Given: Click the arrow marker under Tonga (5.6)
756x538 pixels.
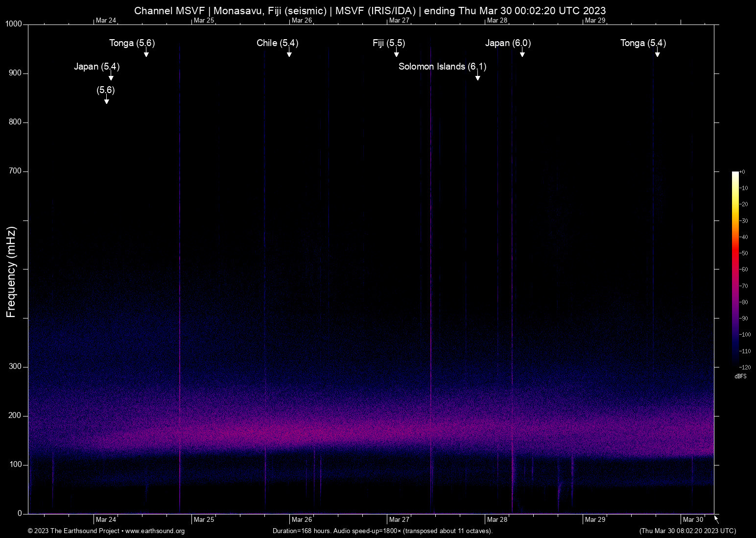Looking at the screenshot, I should coord(146,53).
